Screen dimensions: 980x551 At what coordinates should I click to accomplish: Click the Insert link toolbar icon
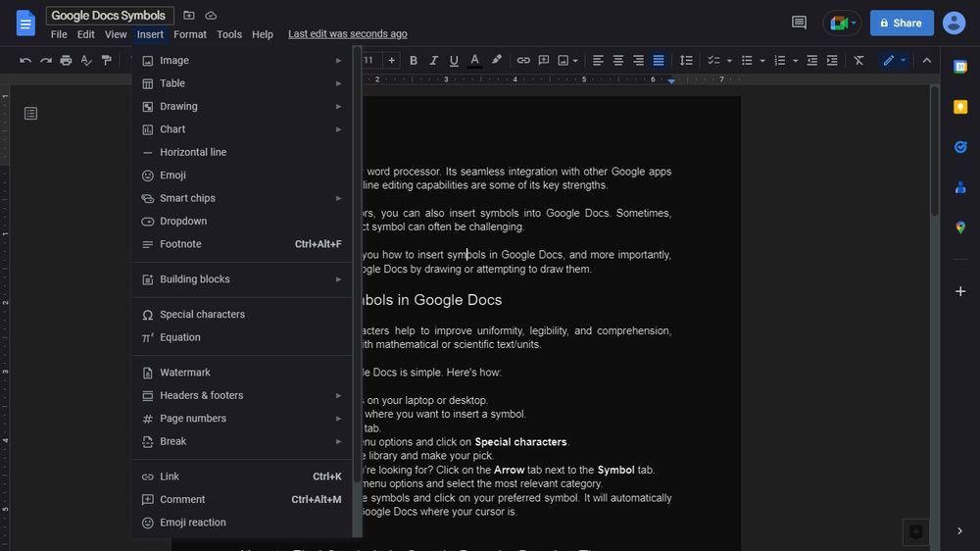(x=523, y=61)
